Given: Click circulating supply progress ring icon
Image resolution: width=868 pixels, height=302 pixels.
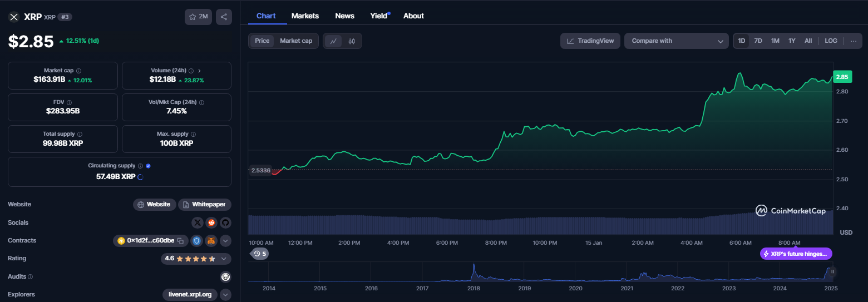Looking at the screenshot, I should click(x=140, y=177).
